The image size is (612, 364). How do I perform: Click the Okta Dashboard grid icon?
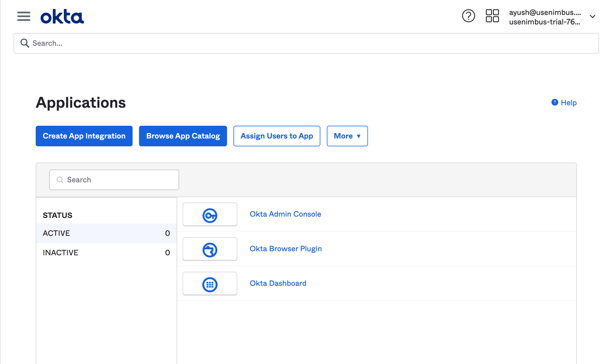click(x=210, y=284)
